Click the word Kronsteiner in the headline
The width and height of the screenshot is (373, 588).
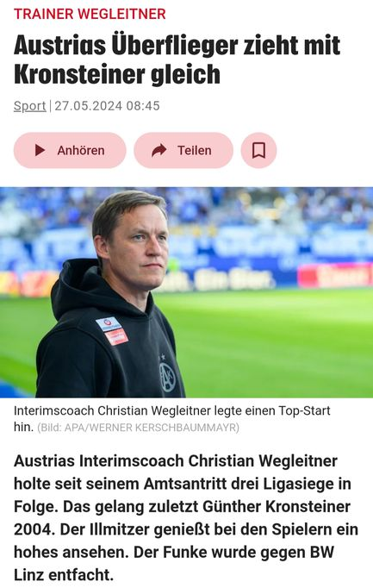click(x=78, y=74)
